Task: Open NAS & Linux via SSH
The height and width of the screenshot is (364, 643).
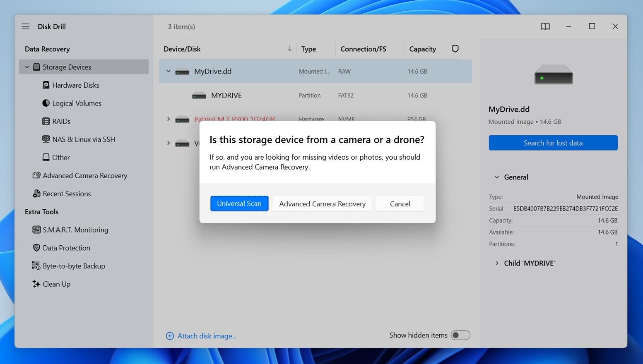Action: [84, 139]
